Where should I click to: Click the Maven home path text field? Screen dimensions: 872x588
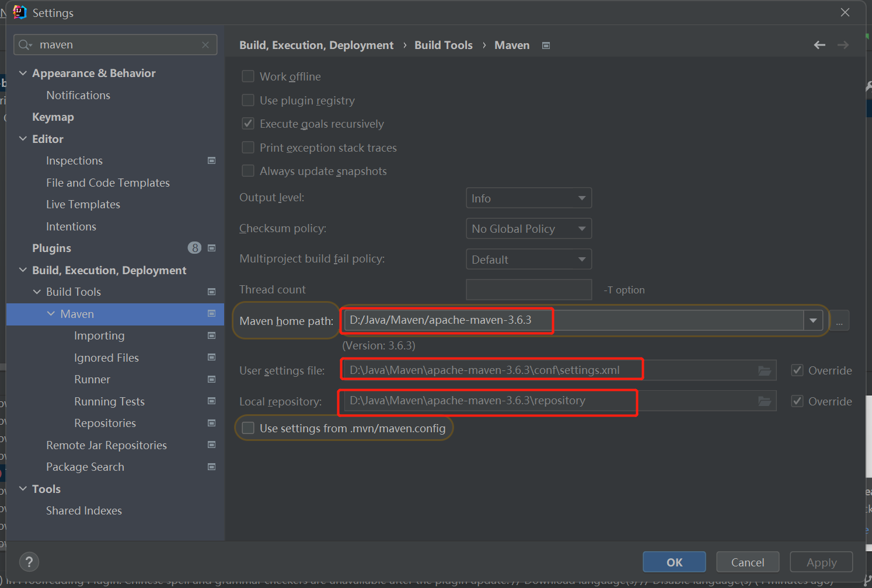574,320
